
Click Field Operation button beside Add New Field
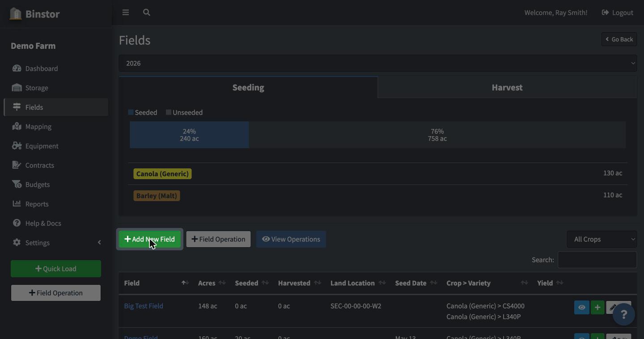218,239
